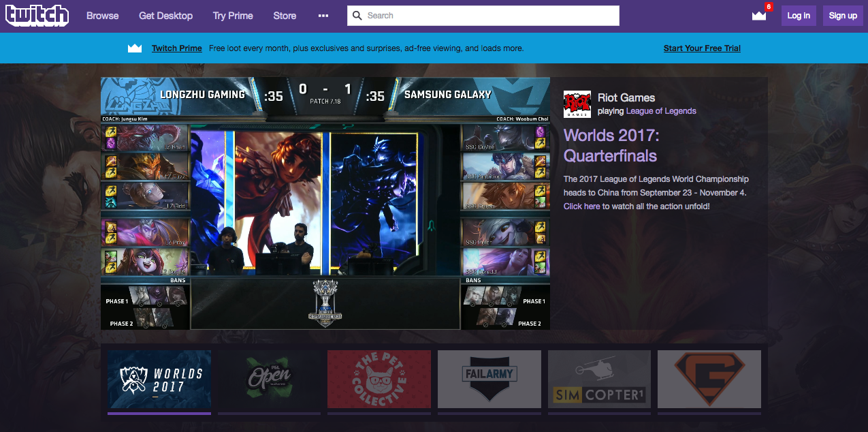Click the search magnifier icon

click(356, 16)
